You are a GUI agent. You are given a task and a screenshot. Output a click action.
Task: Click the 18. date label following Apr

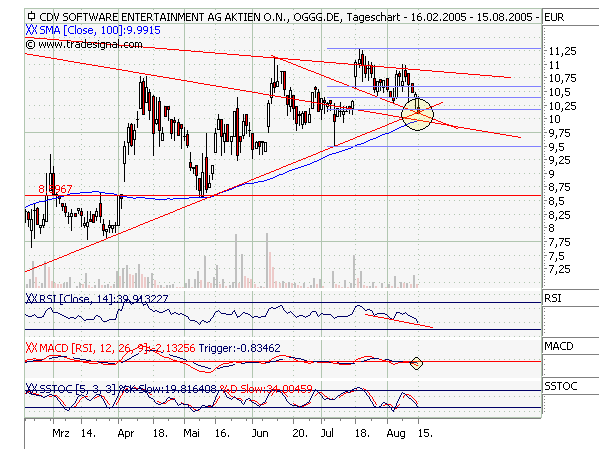click(x=160, y=433)
